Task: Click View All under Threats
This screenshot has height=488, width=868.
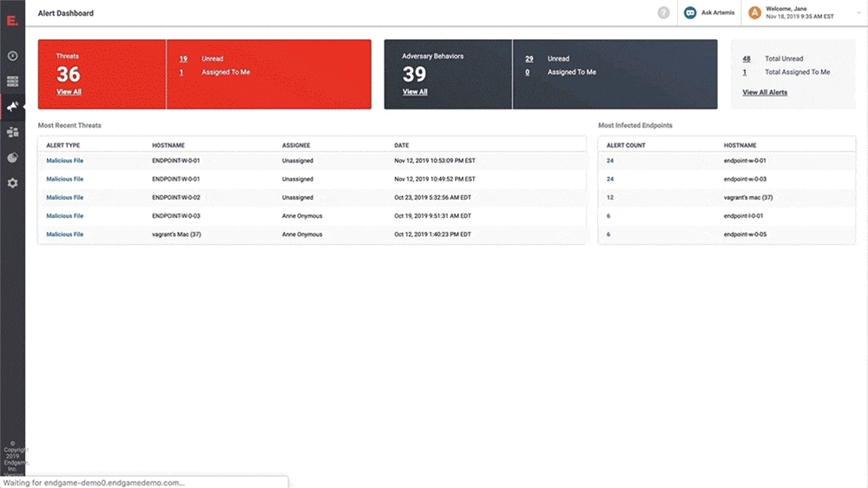Action: pos(69,92)
